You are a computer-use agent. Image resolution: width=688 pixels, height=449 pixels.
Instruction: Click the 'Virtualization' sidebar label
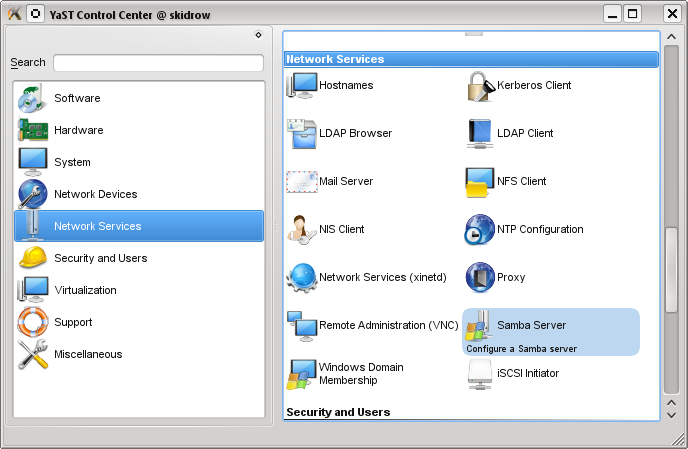[86, 290]
